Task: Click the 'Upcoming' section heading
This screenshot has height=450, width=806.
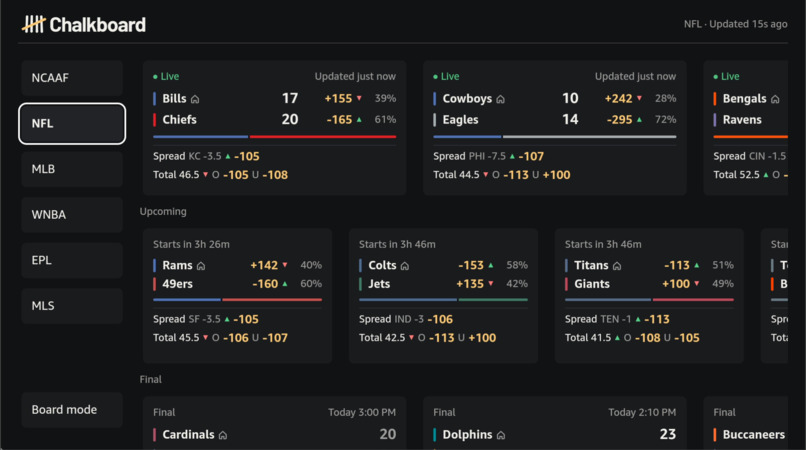Action: 163,211
